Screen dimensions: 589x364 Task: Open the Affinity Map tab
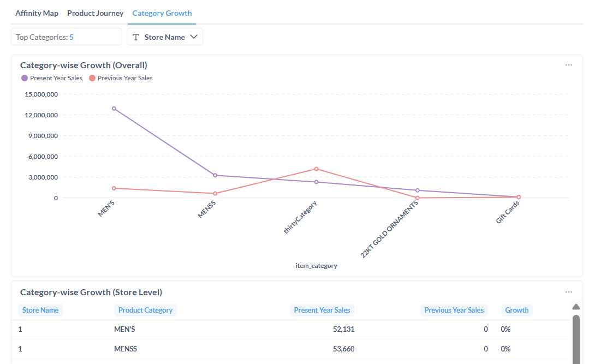37,13
